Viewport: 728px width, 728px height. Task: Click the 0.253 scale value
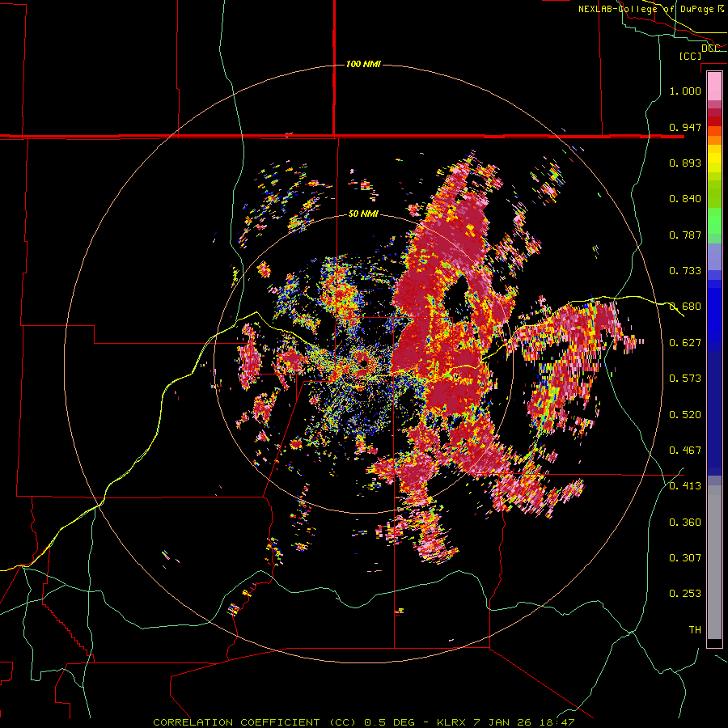tap(685, 594)
